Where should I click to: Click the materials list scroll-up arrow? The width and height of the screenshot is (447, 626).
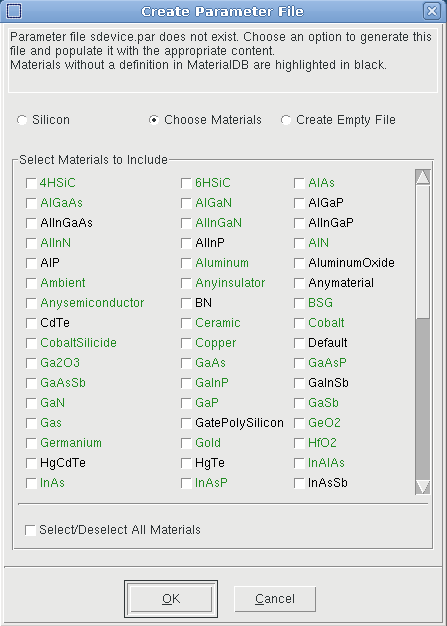(423, 177)
